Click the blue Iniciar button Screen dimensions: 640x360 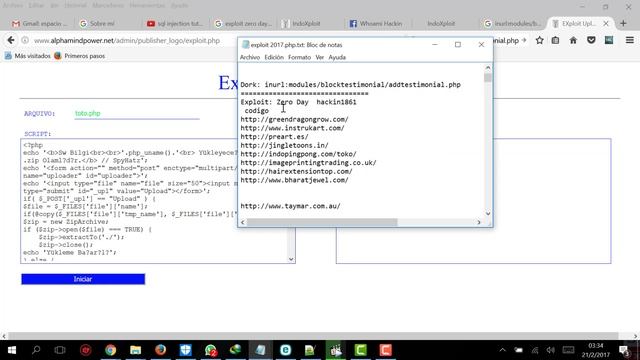[x=83, y=279]
